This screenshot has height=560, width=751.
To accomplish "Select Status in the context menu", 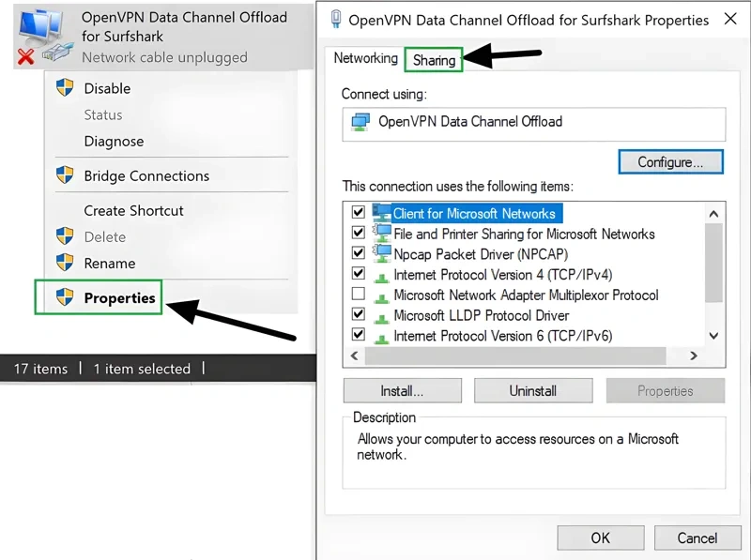I will coord(103,114).
